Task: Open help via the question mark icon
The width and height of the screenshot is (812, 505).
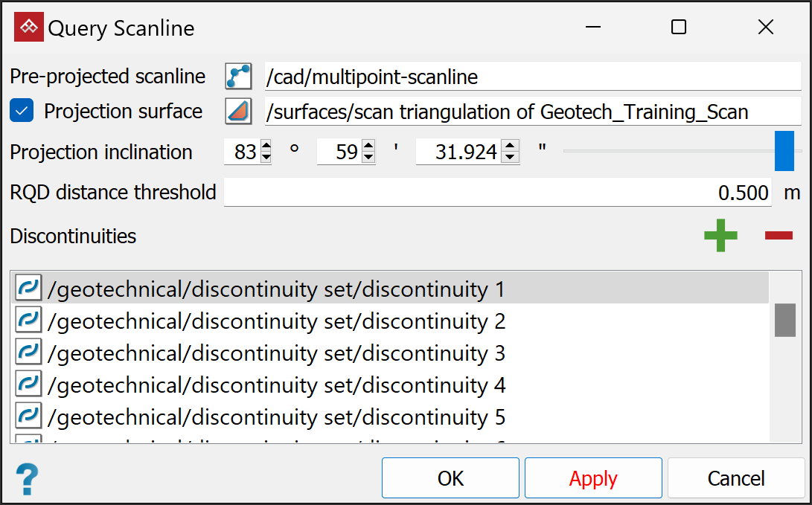Action: [27, 479]
